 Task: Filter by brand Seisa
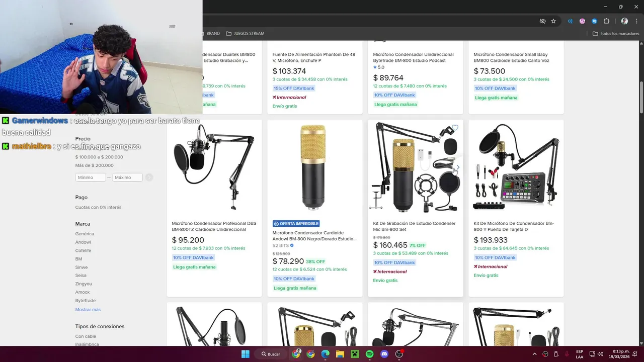81,276
